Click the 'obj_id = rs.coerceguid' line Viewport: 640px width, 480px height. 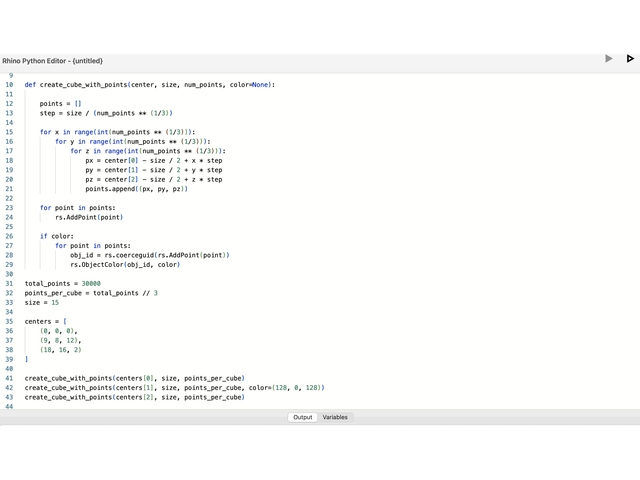(150, 255)
